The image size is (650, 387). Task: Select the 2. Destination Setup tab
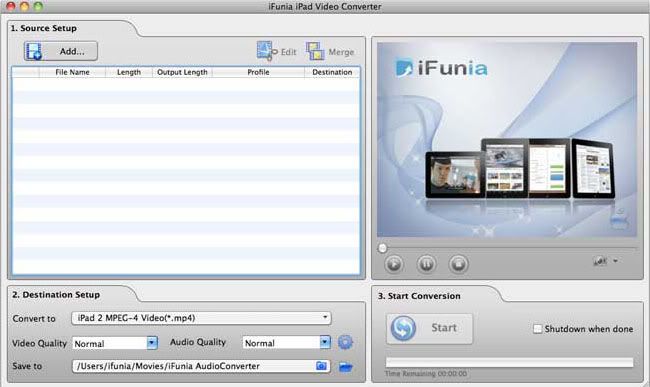(56, 295)
